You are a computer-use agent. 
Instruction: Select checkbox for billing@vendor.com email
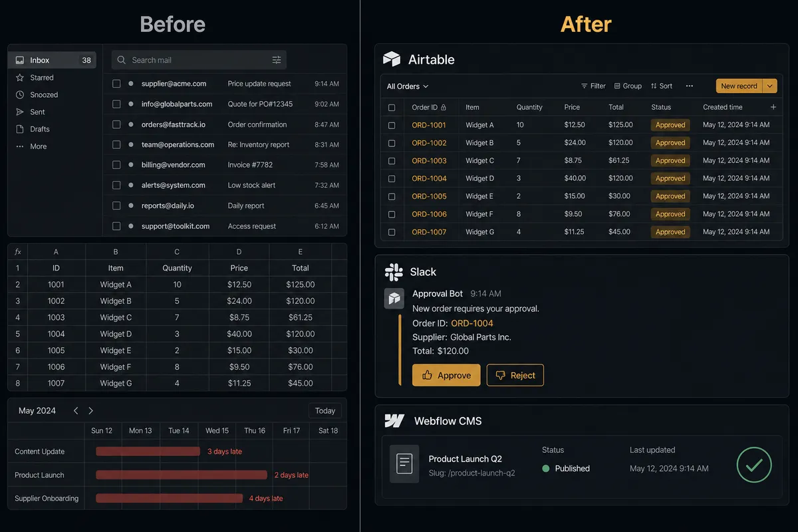[x=116, y=165]
